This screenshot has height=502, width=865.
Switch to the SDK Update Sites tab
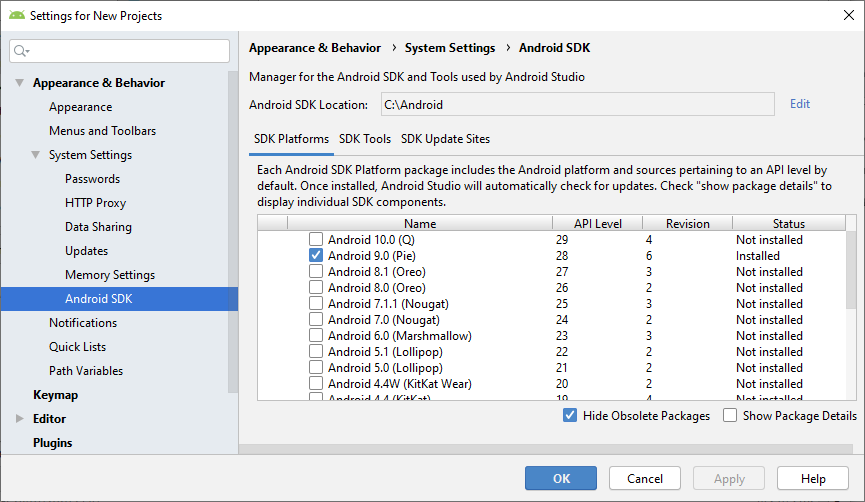[445, 139]
